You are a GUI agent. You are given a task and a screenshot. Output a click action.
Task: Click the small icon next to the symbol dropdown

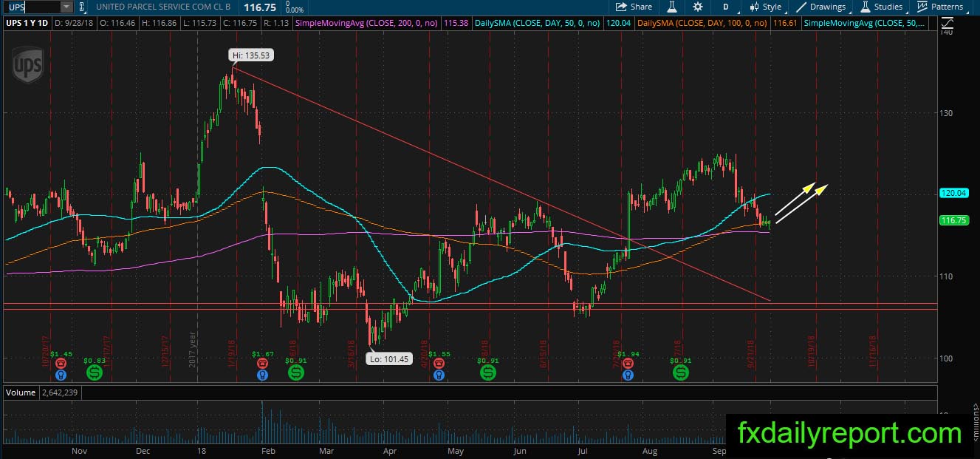[x=81, y=7]
